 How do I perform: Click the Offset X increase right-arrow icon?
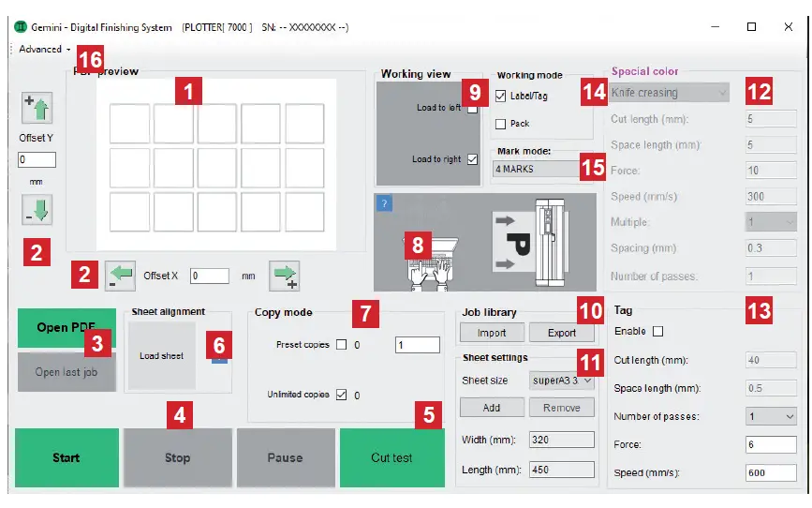[285, 276]
